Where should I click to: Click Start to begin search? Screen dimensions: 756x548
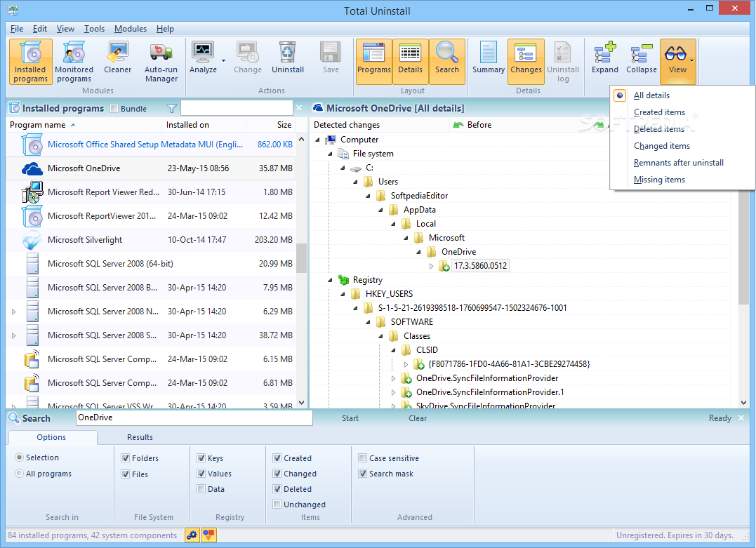[x=350, y=418]
